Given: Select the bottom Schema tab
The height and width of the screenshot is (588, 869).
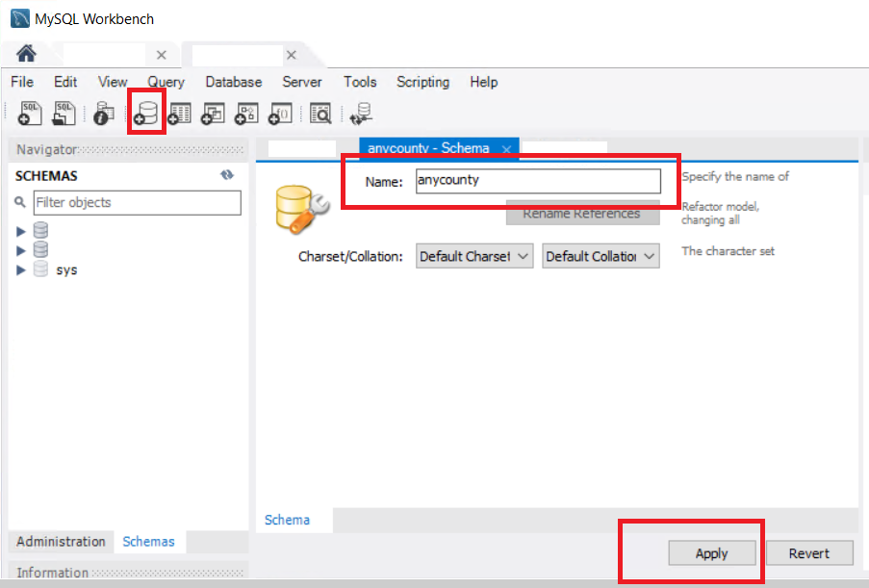Looking at the screenshot, I should coord(287,520).
